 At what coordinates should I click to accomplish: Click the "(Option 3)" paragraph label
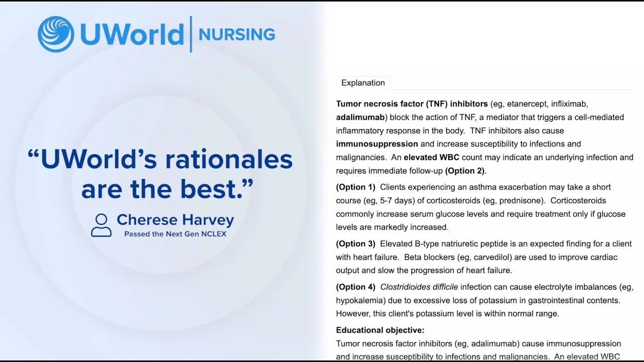tap(356, 244)
